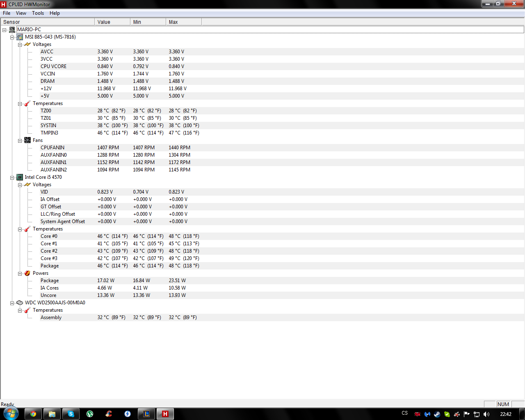Screen dimensions: 525x420
Task: Collapse the Temperatures group containing Assembly
Action: tap(20, 310)
